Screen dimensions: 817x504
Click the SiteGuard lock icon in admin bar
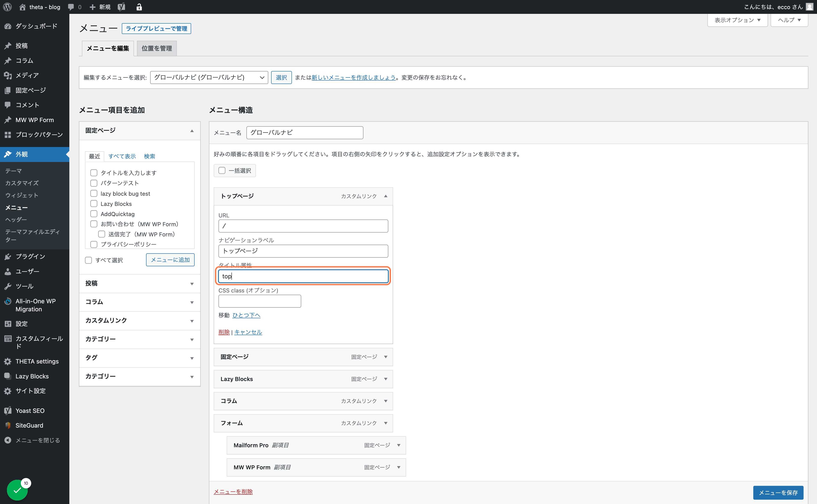point(139,7)
